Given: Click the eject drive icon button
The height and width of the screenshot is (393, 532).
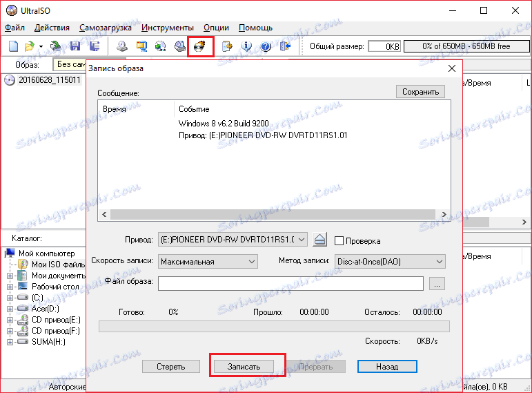Looking at the screenshot, I should pyautogui.click(x=319, y=240).
